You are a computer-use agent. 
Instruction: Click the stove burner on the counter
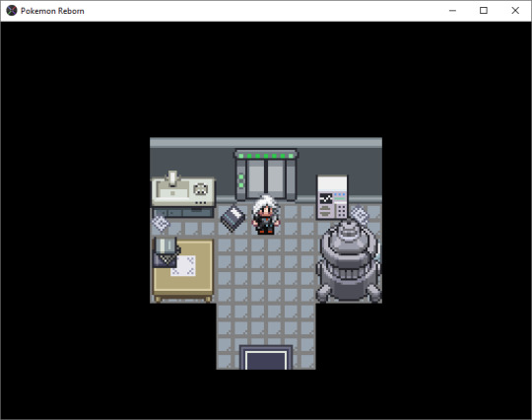point(201,189)
